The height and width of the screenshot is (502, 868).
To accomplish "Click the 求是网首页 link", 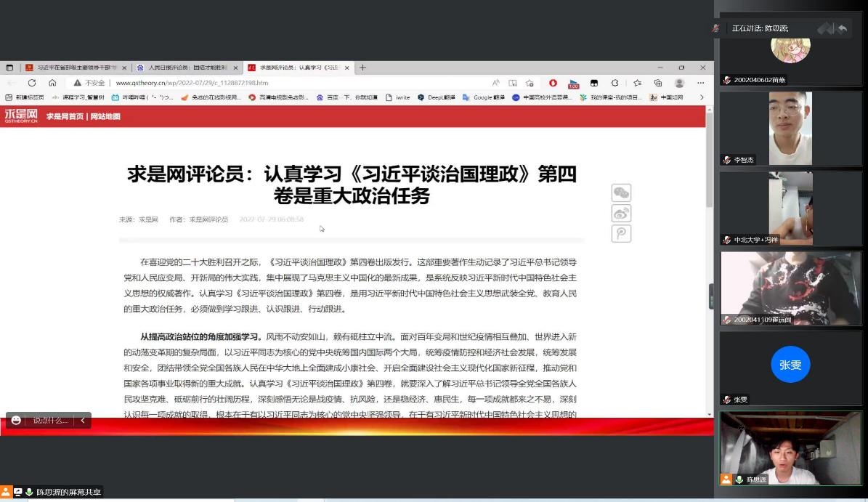I will (x=65, y=116).
